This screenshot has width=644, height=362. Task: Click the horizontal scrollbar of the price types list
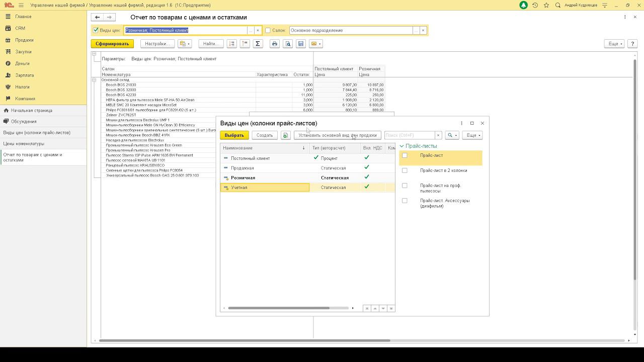point(279,308)
